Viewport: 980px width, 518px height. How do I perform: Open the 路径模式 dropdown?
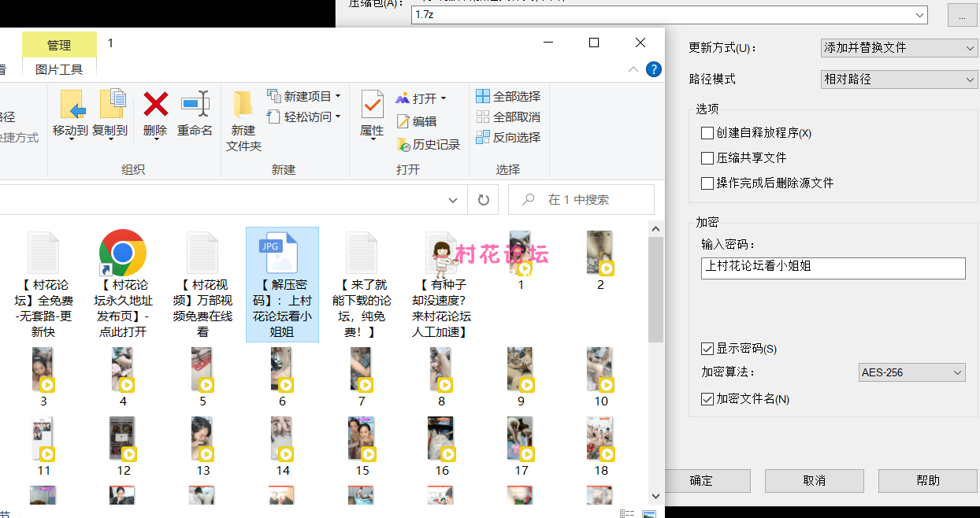click(899, 80)
